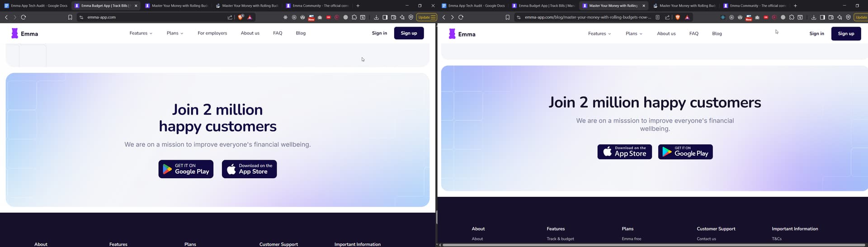Open Track & budget footer link, right page
The height and width of the screenshot is (247, 868).
pyautogui.click(x=560, y=239)
